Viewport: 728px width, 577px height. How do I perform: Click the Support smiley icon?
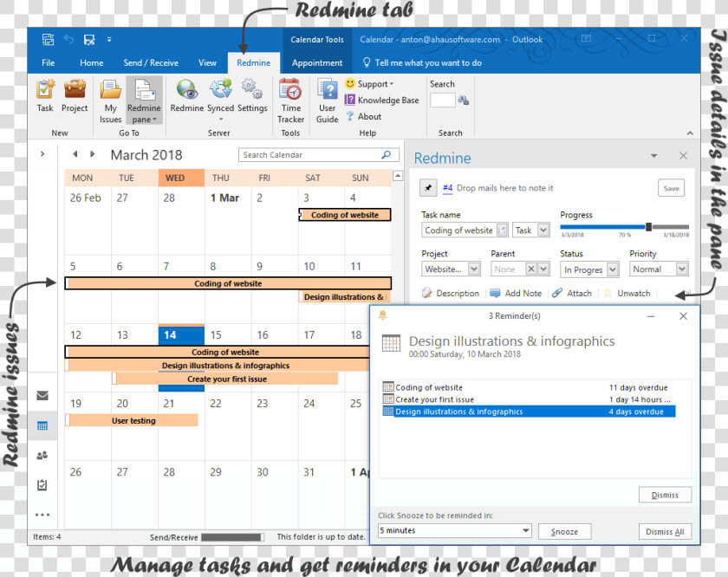click(350, 83)
